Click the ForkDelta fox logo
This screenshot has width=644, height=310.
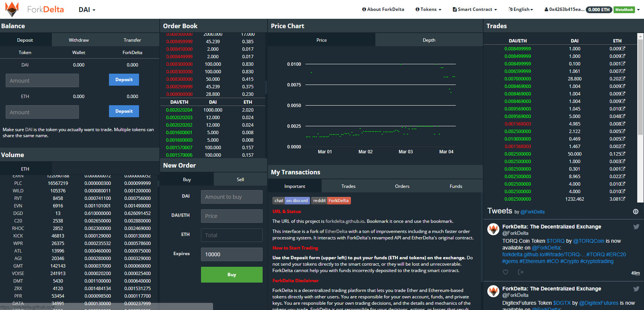click(12, 9)
